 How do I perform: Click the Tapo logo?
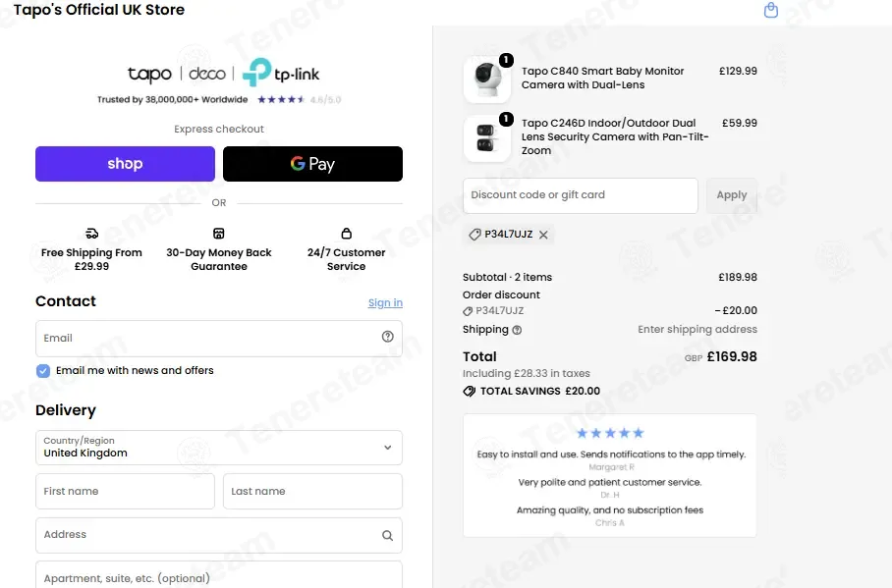149,74
